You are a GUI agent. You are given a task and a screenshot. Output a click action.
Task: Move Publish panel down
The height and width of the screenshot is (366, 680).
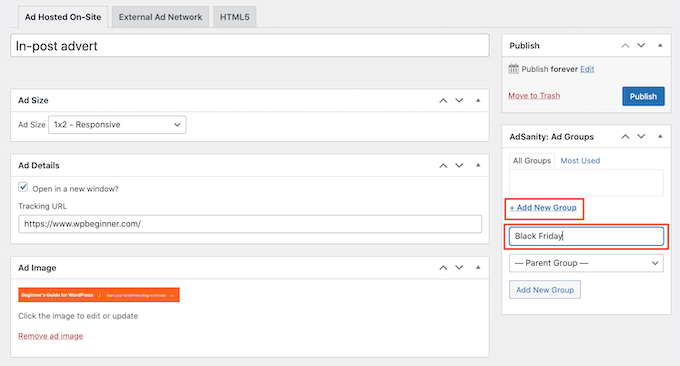(641, 46)
